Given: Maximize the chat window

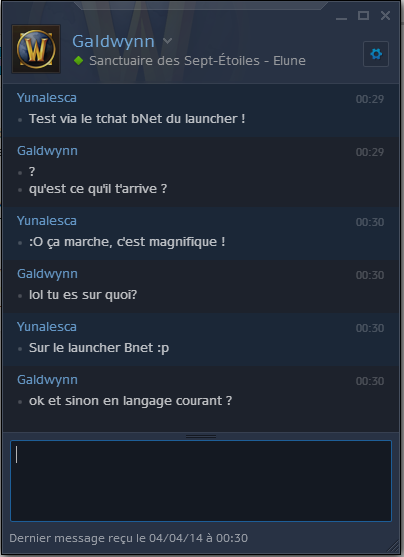Looking at the screenshot, I should 363,16.
